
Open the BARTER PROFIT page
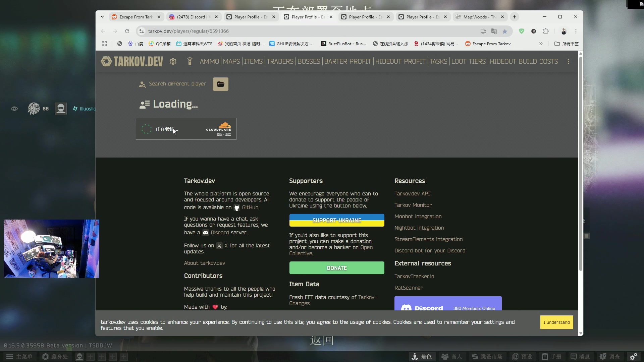(x=347, y=61)
